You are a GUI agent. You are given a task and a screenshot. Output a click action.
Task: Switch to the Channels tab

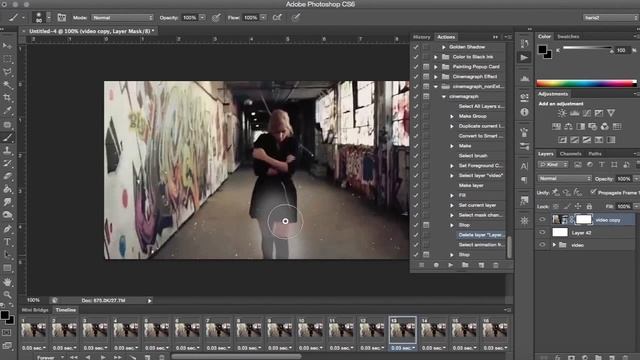(570, 154)
